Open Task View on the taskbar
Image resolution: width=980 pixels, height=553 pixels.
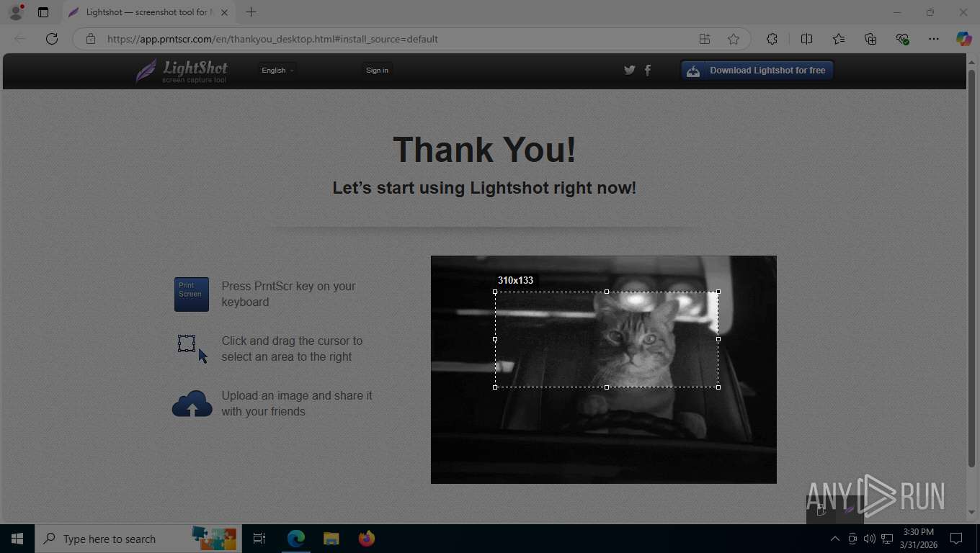click(259, 539)
